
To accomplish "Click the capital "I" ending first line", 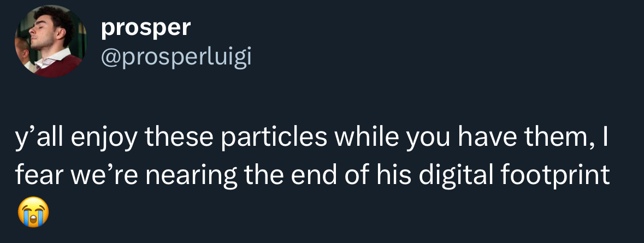I will pyautogui.click(x=604, y=138).
